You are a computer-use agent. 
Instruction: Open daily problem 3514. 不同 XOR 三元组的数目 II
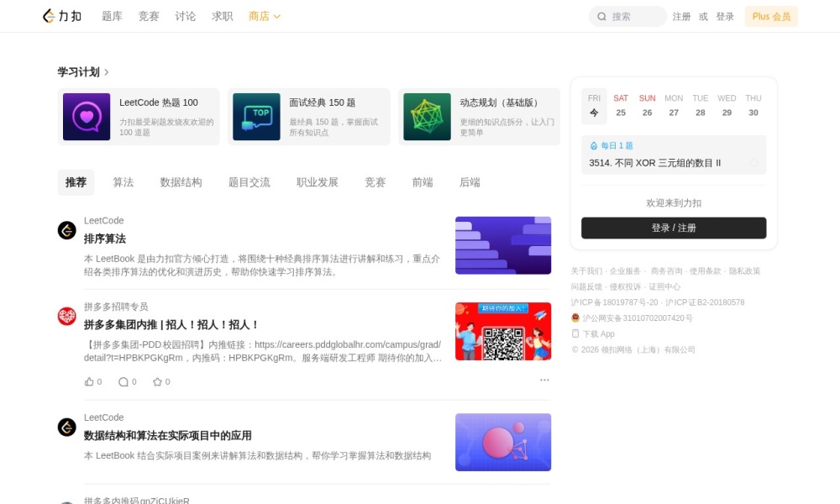[654, 163]
